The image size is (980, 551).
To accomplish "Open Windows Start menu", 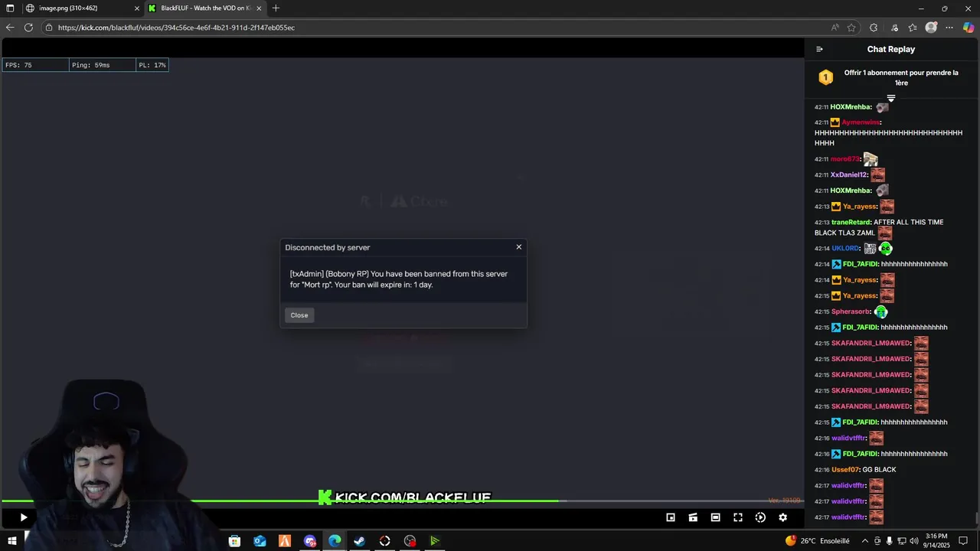I will coord(11,540).
